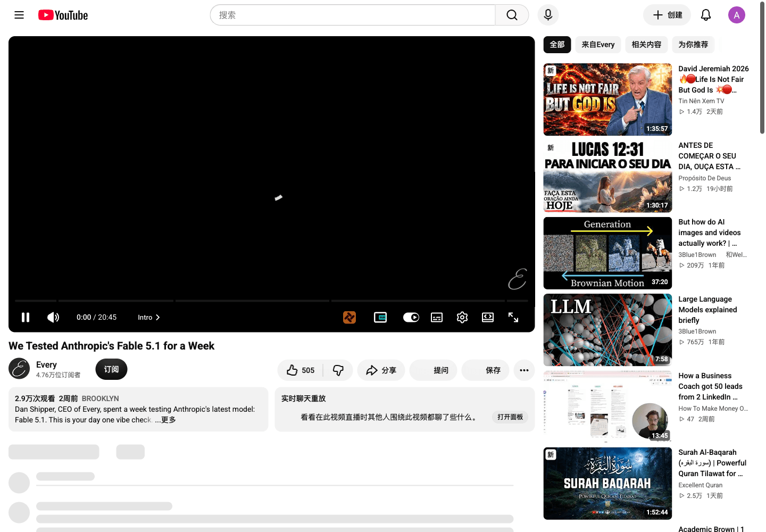Go to YouTube home via the logo
This screenshot has width=766, height=532.
pyautogui.click(x=63, y=15)
